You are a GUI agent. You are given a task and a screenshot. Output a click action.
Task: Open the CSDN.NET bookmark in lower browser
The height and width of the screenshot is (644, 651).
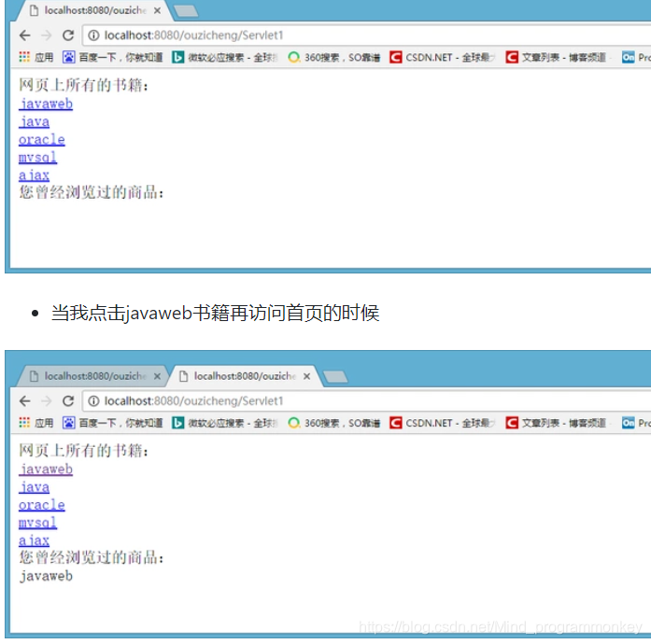pos(443,423)
